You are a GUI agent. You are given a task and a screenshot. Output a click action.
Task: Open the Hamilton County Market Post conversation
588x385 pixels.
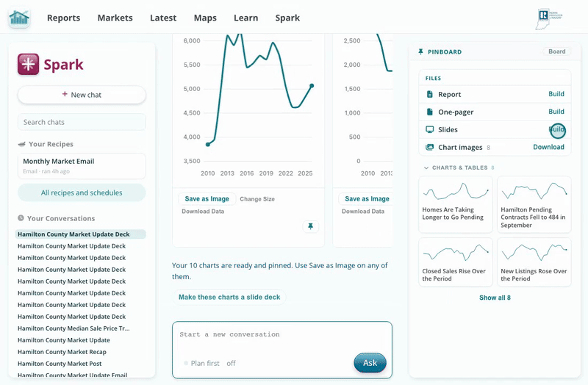[60, 364]
